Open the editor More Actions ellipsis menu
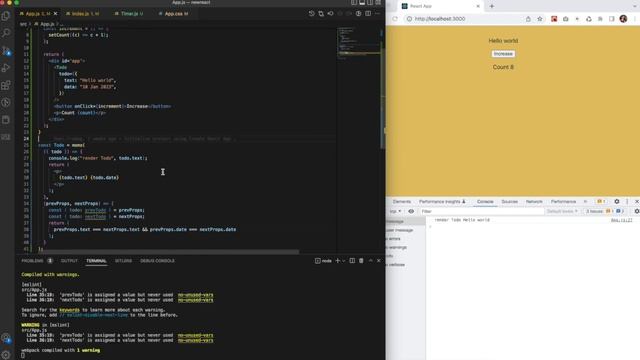 pyautogui.click(x=377, y=13)
